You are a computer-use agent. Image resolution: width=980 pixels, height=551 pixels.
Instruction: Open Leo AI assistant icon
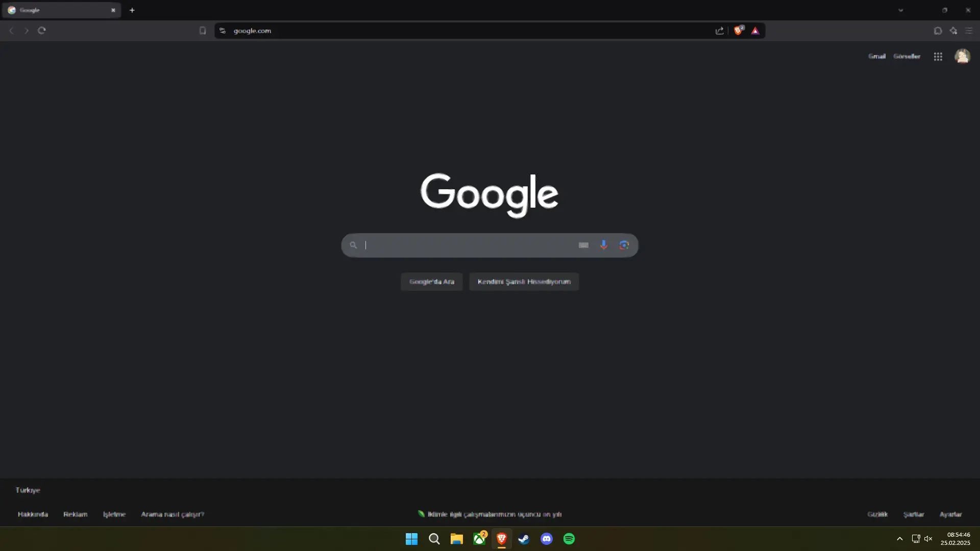pos(953,31)
